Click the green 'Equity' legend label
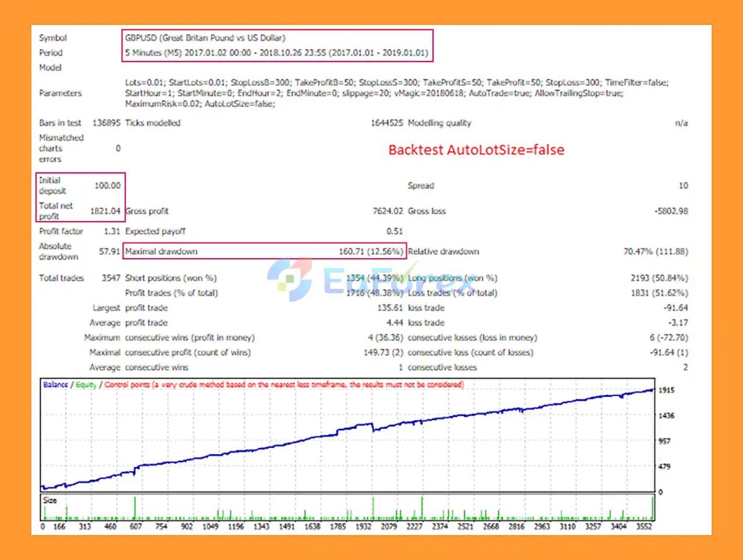 (x=86, y=385)
